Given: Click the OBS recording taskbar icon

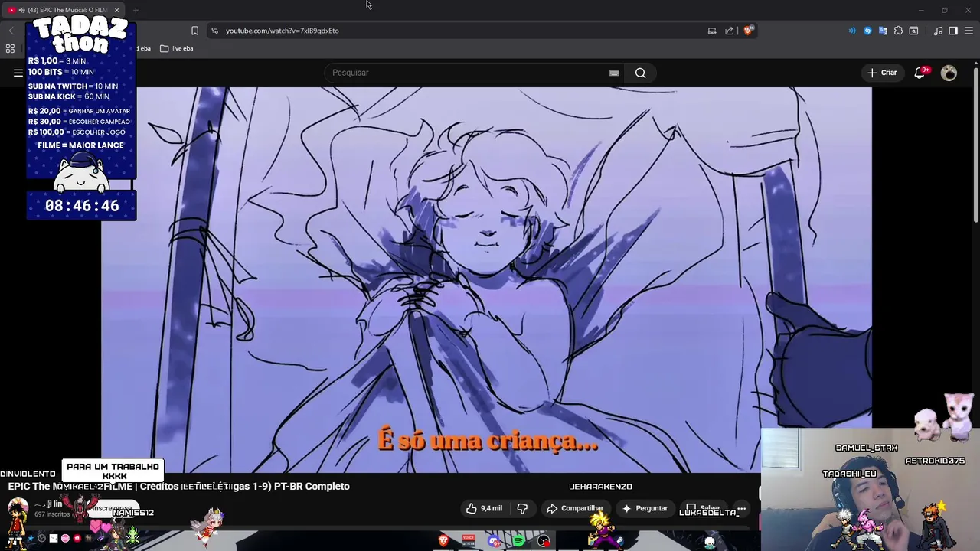Looking at the screenshot, I should [x=544, y=542].
